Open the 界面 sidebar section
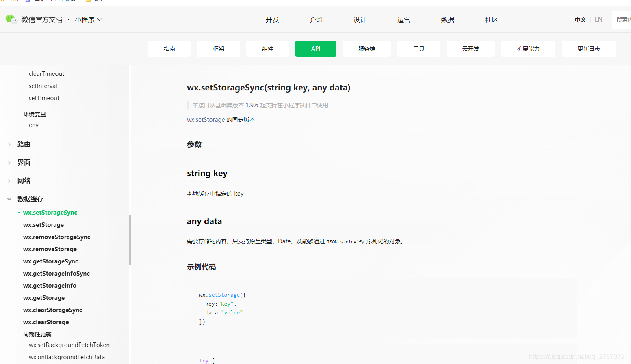631x364 pixels. tap(24, 163)
